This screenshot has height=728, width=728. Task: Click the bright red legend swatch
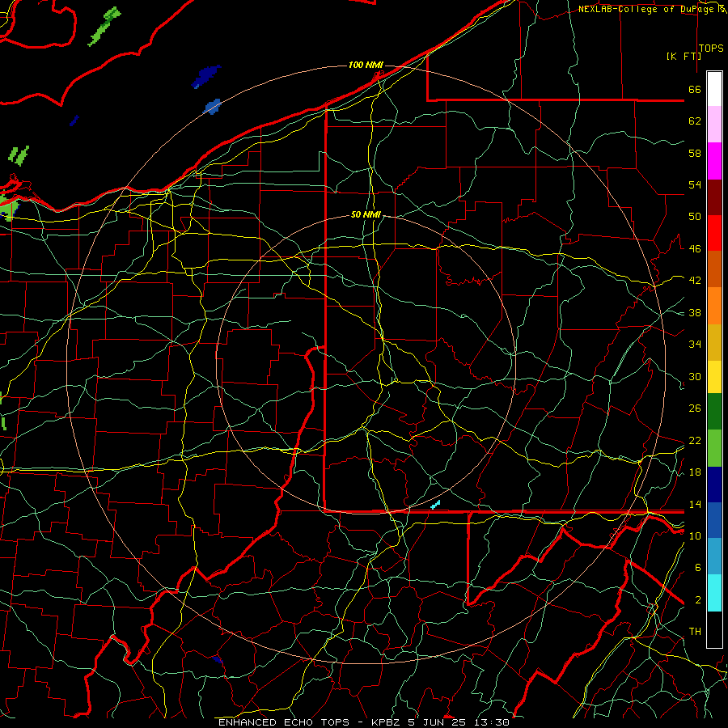714,233
